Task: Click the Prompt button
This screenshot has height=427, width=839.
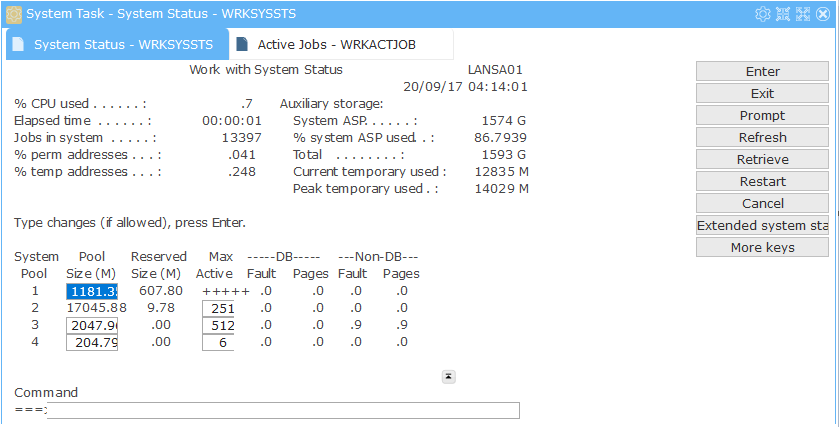Action: 762,116
